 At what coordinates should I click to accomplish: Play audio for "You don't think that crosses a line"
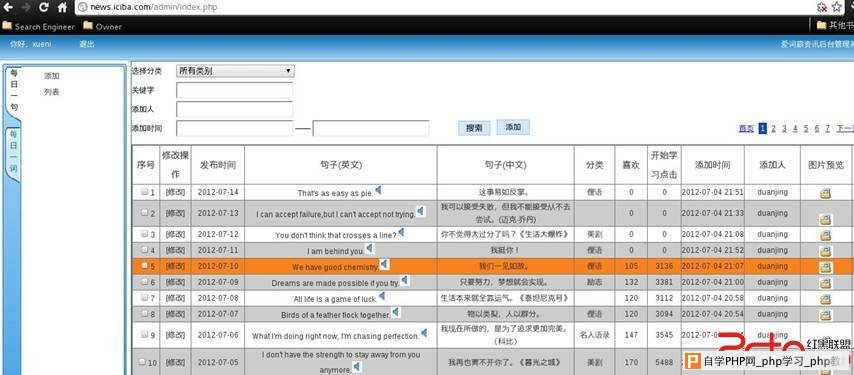(x=401, y=232)
